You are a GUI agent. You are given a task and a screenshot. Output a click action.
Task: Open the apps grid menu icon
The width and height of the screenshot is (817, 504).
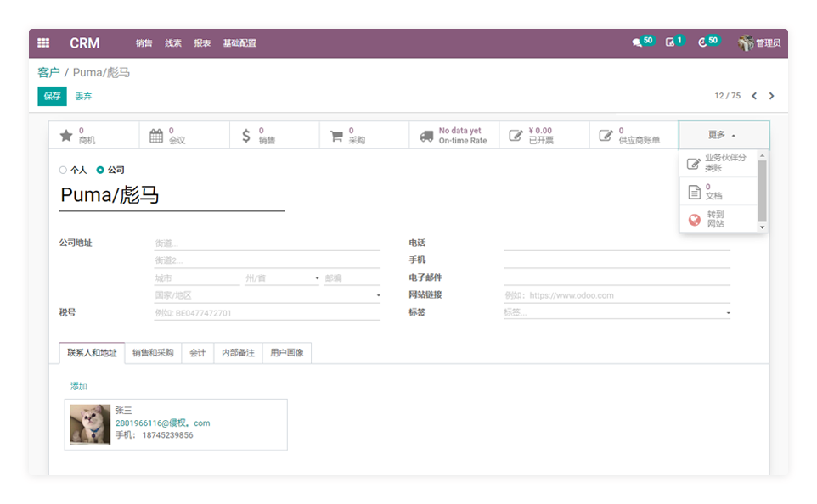[43, 43]
